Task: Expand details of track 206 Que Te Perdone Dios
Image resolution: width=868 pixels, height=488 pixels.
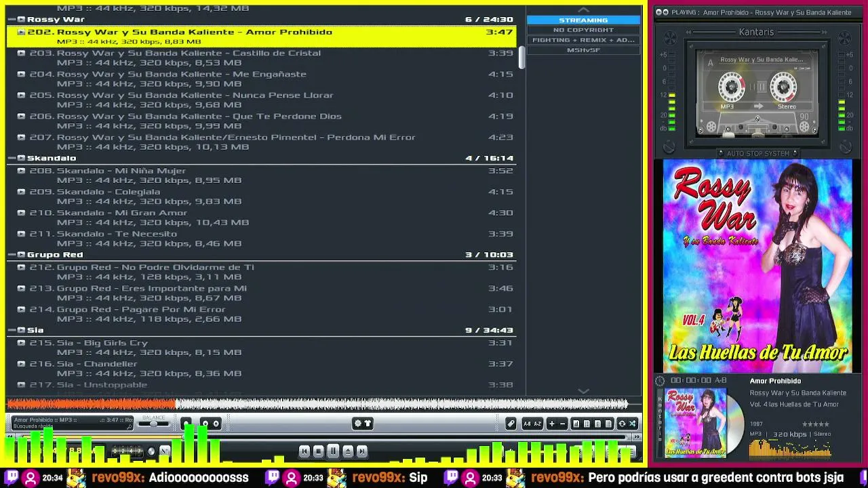Action: [22, 117]
